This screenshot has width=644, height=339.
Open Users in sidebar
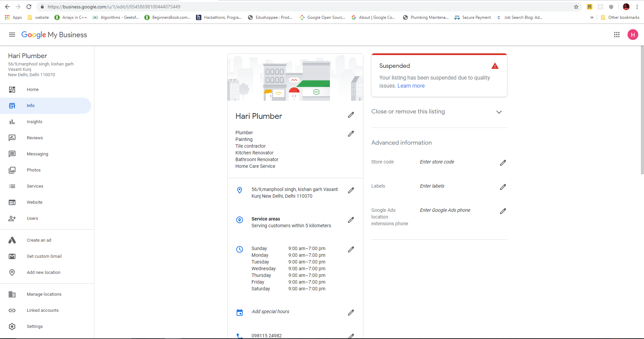(x=46, y=219)
